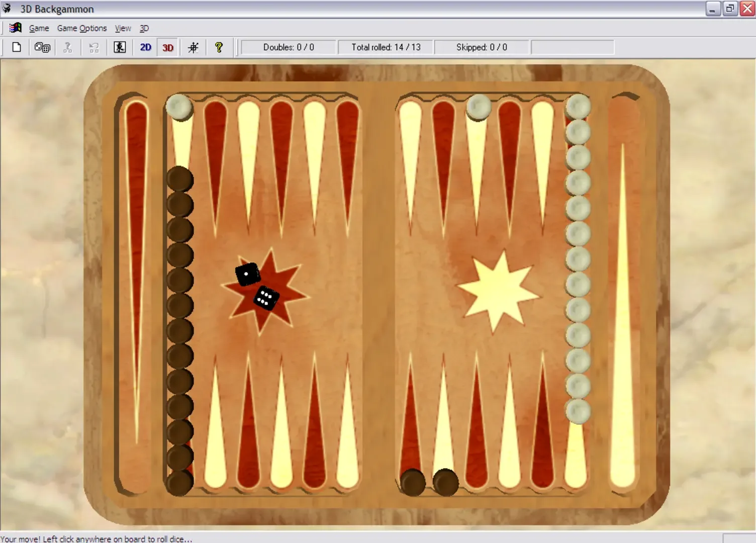Start a new game from toolbar
This screenshot has width=756, height=543.
[x=16, y=47]
